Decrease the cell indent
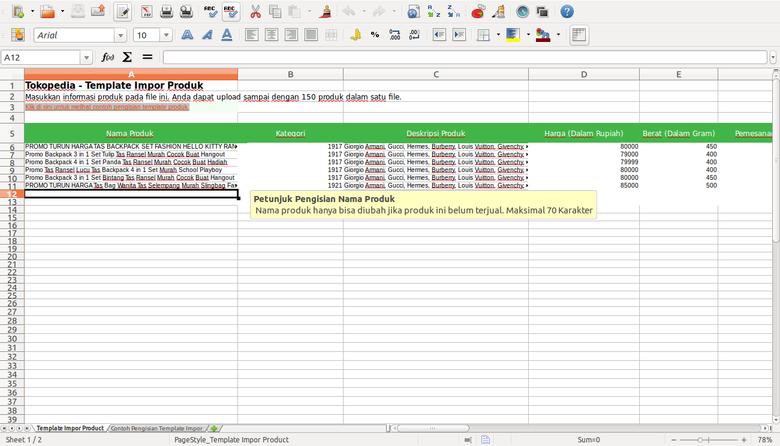This screenshot has width=780, height=446. [x=439, y=35]
